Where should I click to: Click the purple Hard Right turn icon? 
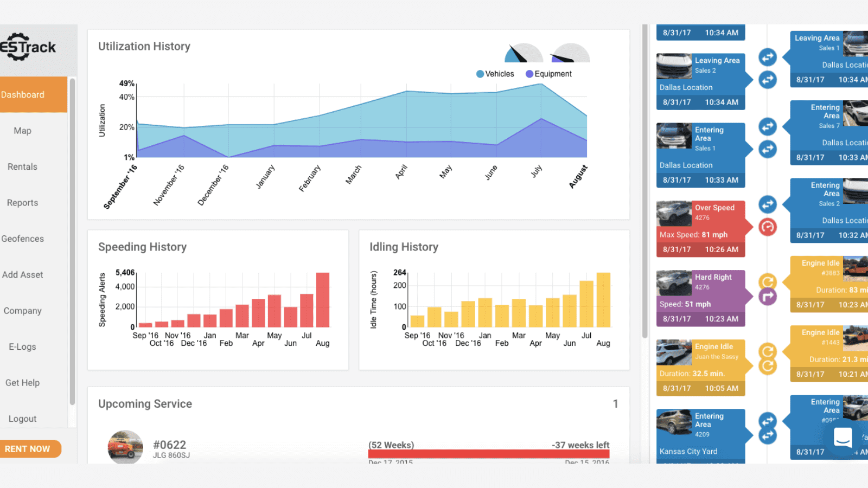[x=768, y=297]
